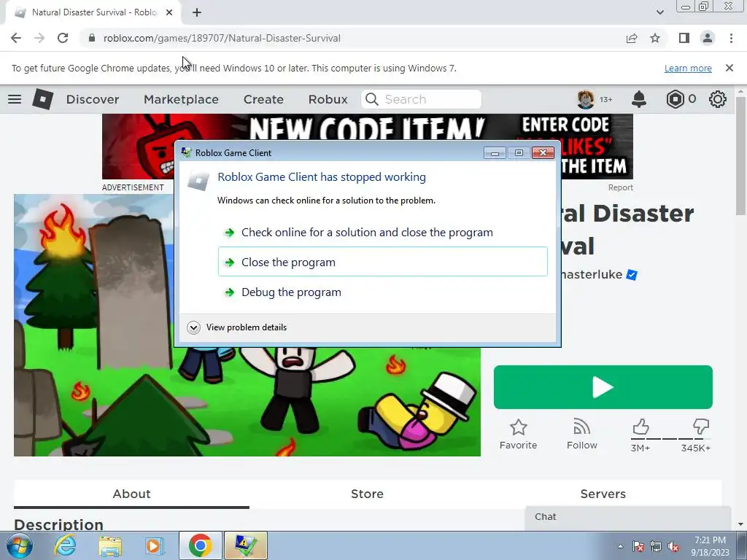747x560 pixels.
Task: Open the Robux menu item
Action: tap(328, 99)
